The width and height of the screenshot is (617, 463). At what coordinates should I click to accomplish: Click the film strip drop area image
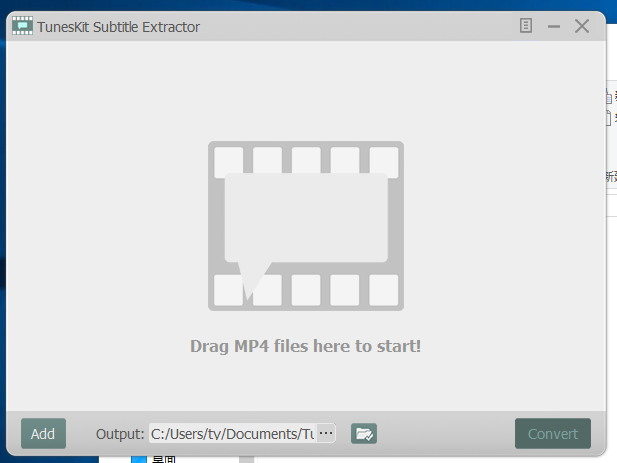306,226
